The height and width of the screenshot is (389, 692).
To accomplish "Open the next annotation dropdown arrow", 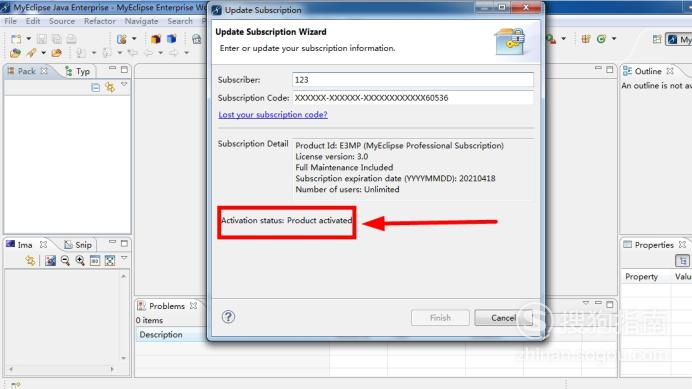I will [94, 53].
